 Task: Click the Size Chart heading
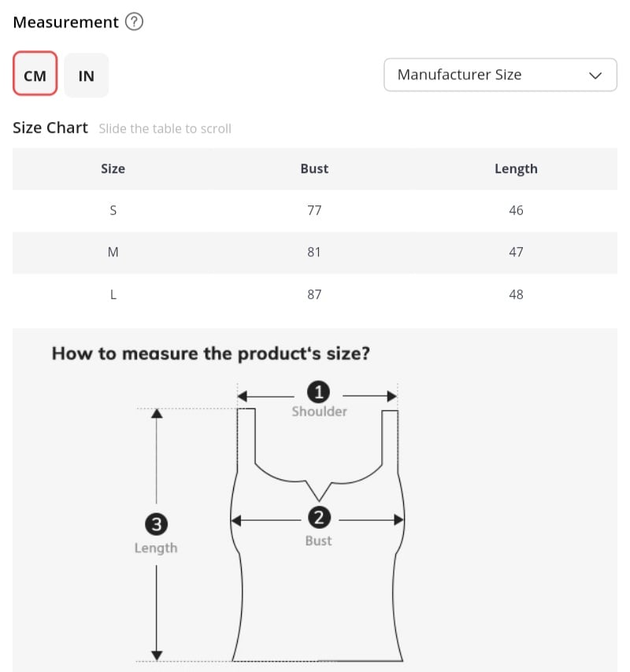click(x=50, y=127)
